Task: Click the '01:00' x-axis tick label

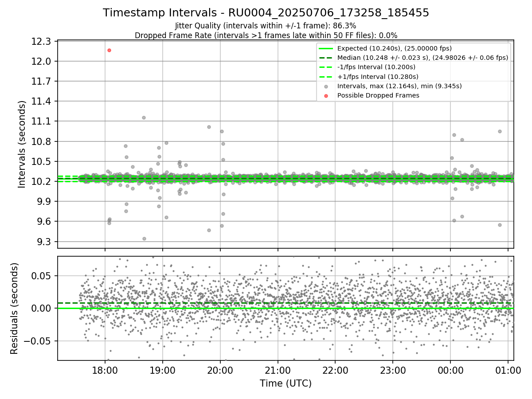Action: [508, 370]
